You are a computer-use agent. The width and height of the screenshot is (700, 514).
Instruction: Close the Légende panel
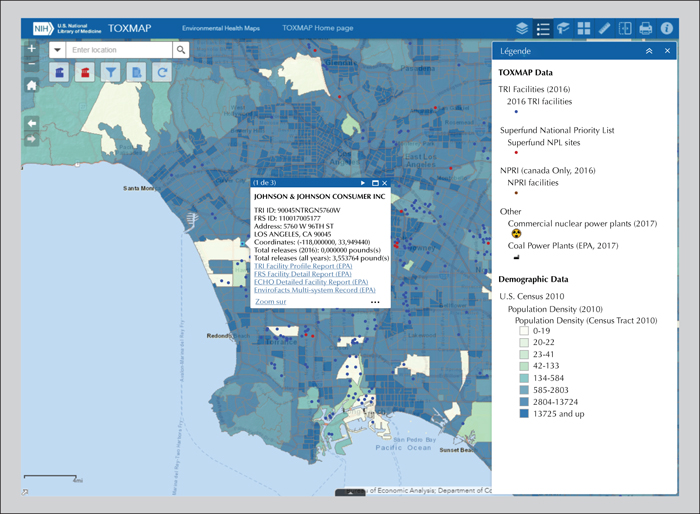coord(667,51)
